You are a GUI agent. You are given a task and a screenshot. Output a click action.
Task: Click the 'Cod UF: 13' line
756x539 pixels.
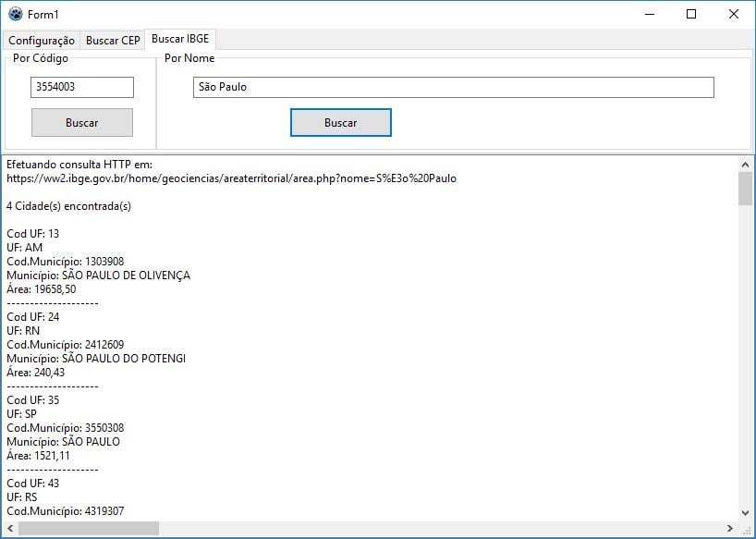click(x=32, y=234)
